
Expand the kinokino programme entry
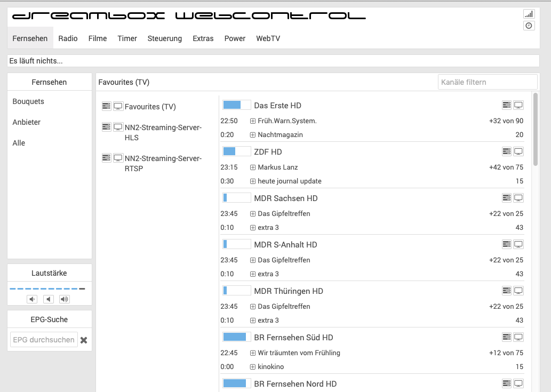pos(253,367)
